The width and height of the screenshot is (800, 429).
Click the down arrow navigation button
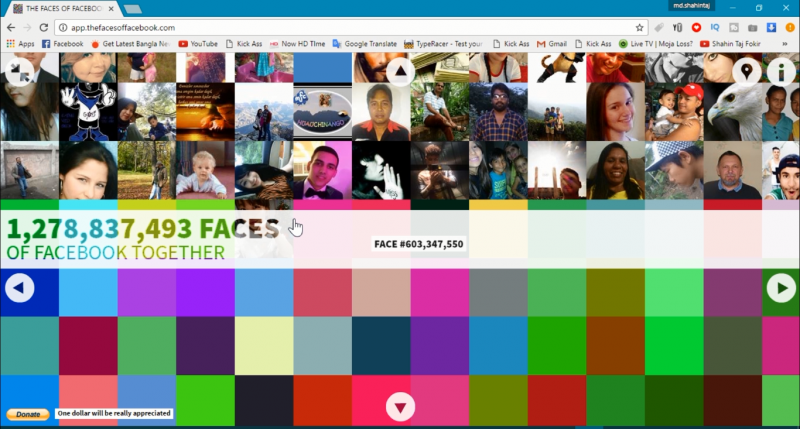[401, 407]
